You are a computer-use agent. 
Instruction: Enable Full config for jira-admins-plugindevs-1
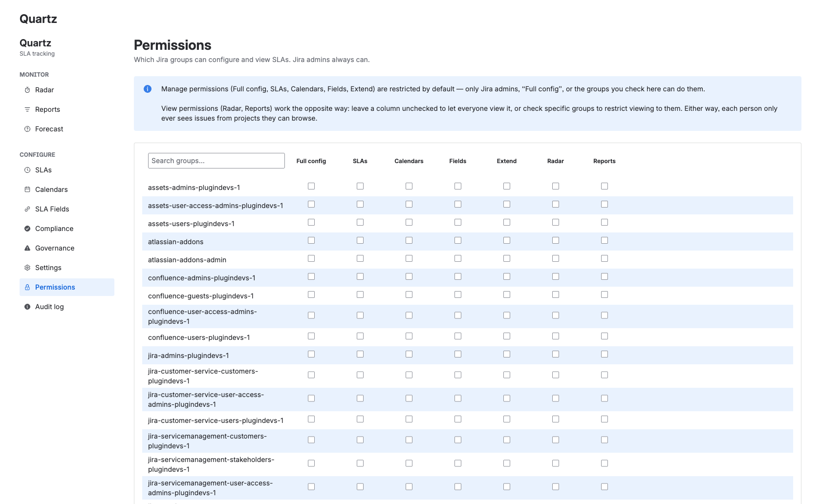[x=311, y=354]
